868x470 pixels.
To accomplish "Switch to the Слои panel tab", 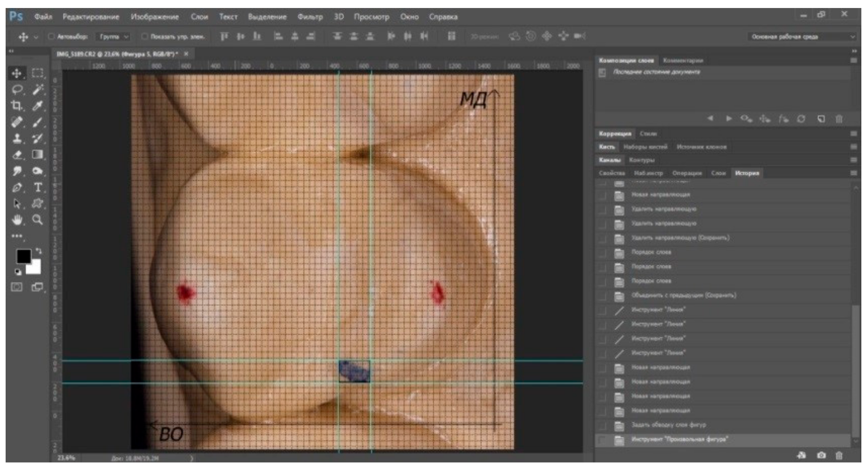I will (x=718, y=173).
